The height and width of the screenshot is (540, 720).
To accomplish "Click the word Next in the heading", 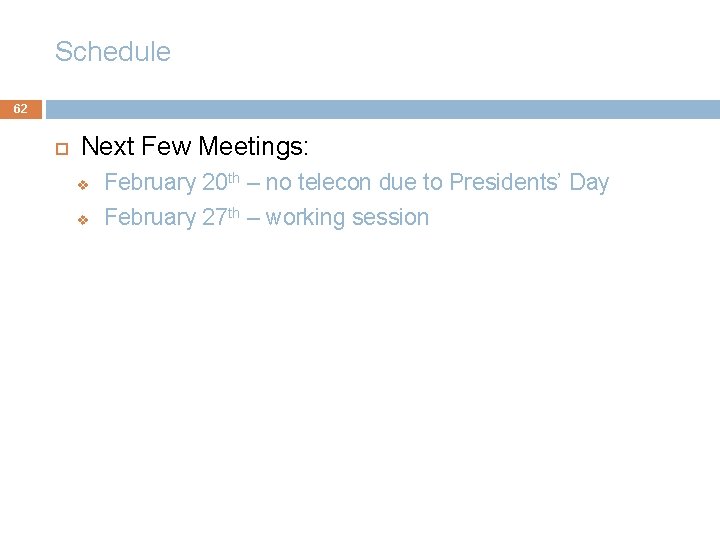I will click(108, 147).
